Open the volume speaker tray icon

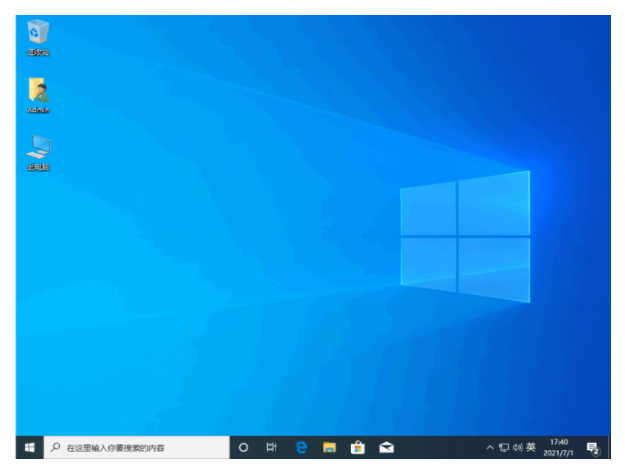click(517, 448)
